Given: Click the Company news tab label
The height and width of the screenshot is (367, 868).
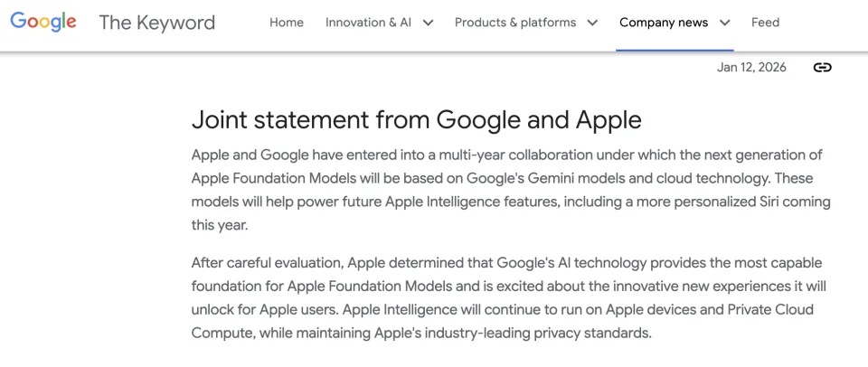Looking at the screenshot, I should point(664,23).
